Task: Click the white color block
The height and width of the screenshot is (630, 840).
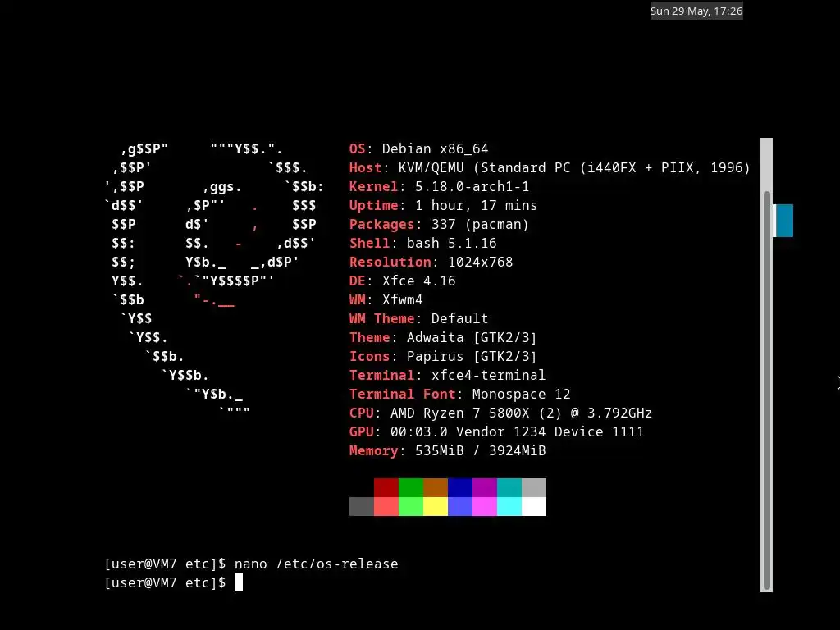Action: 534,506
